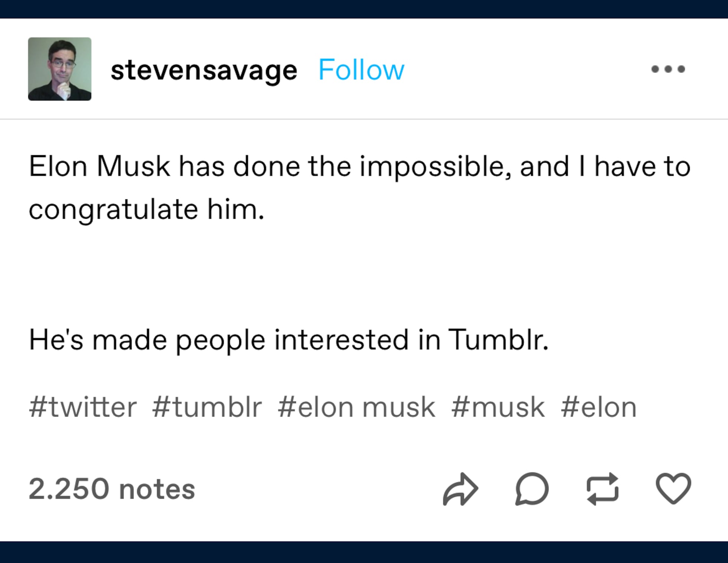Screen dimensions: 728x563
Task: Open the stevensavage blog name link
Action: (x=204, y=70)
